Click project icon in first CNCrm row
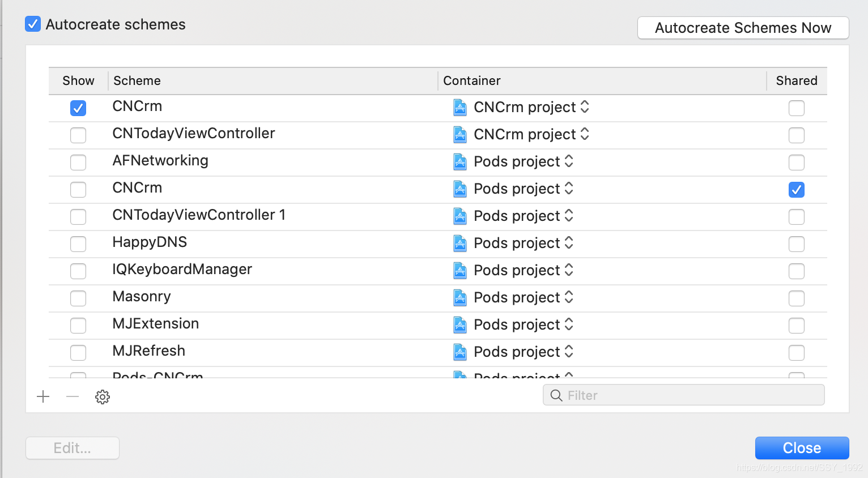Screen dimensions: 868x478 tap(460, 107)
